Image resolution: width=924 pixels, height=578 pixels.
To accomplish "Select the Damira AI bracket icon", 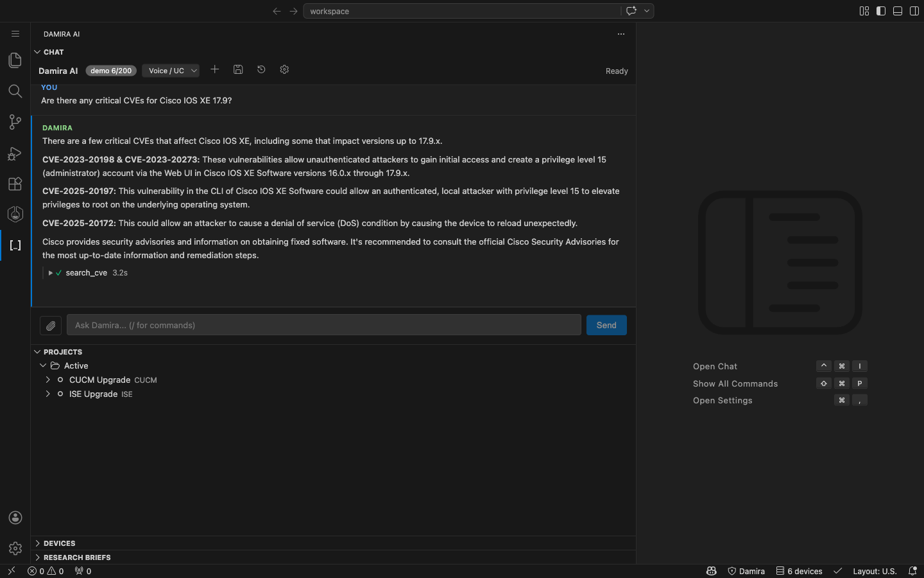I will point(15,245).
